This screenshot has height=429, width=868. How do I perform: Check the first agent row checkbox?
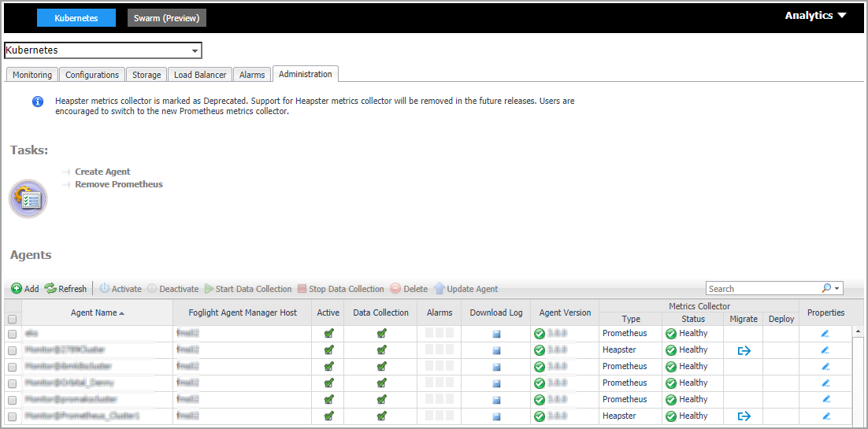12,334
